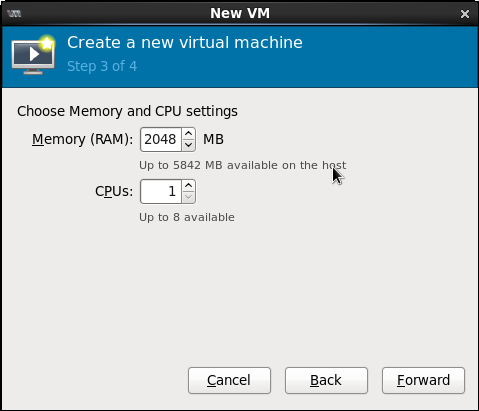Click the '5842 MB available' host hint

(242, 165)
